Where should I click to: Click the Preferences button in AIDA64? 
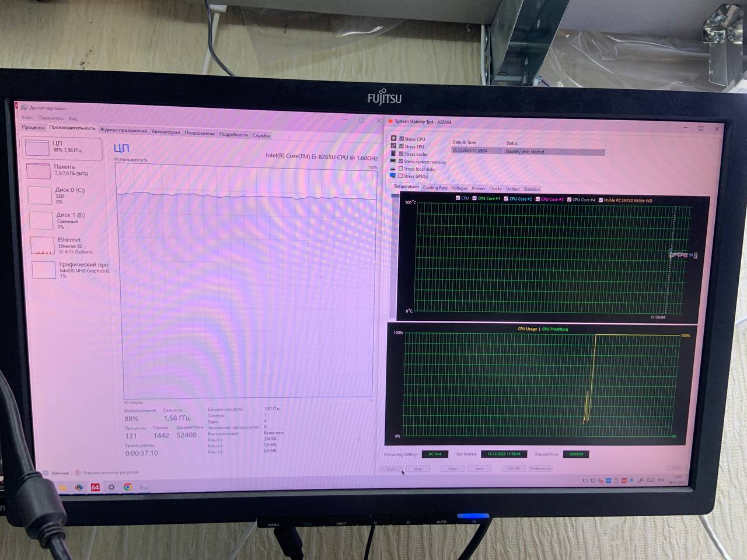click(540, 468)
